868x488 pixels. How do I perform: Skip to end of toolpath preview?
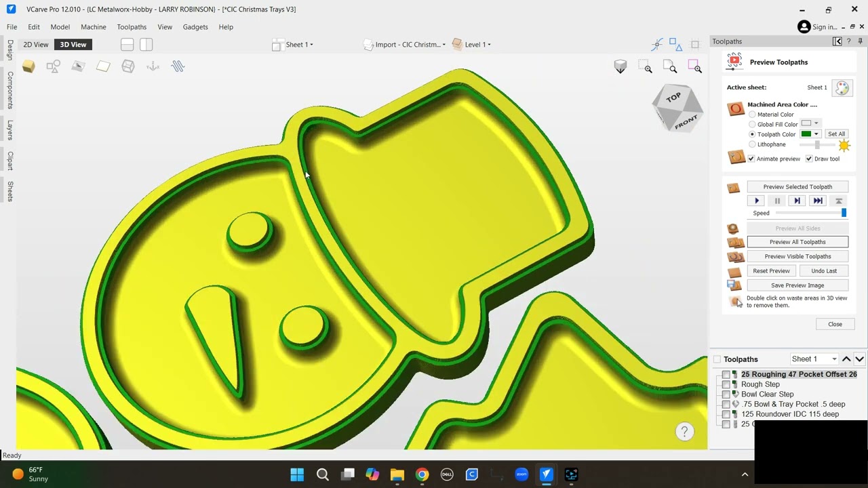(818, 201)
